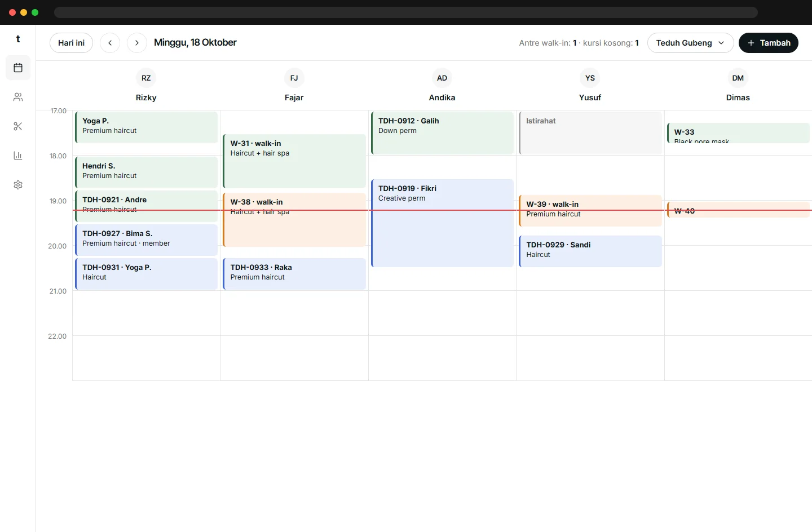Open W-33 Black pore mask appointment
The width and height of the screenshot is (812, 532).
(738, 133)
